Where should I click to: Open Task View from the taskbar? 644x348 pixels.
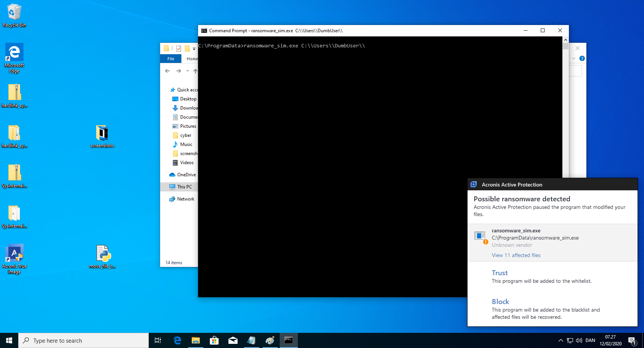pos(158,340)
